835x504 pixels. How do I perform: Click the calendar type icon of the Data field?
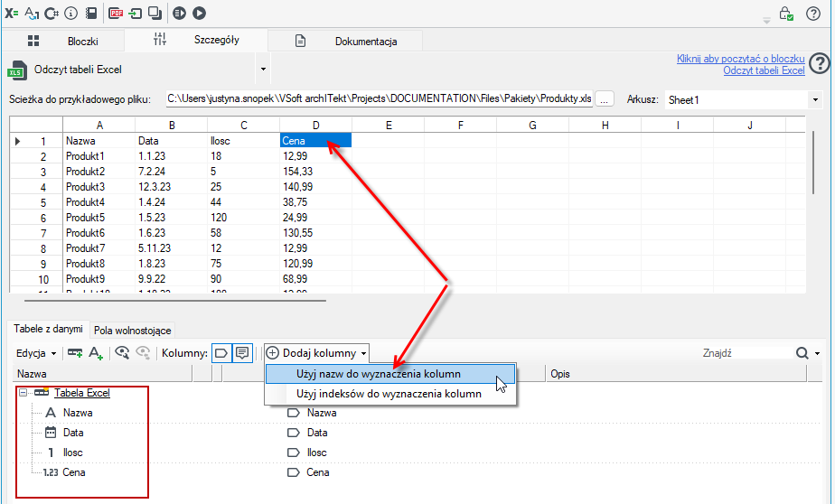point(51,432)
